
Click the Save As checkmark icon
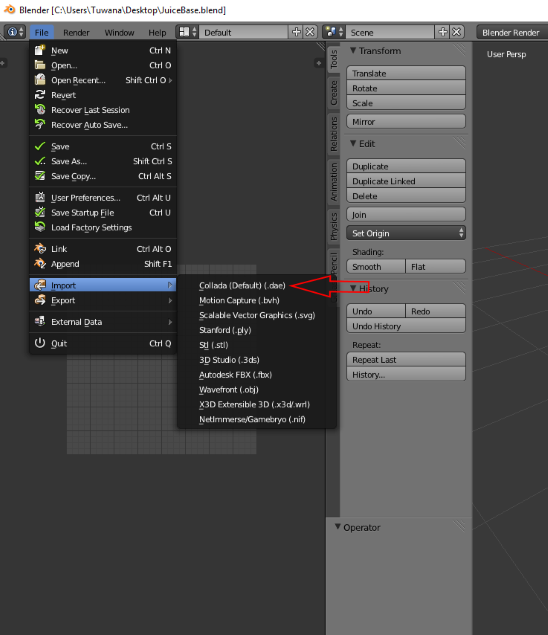tap(40, 161)
